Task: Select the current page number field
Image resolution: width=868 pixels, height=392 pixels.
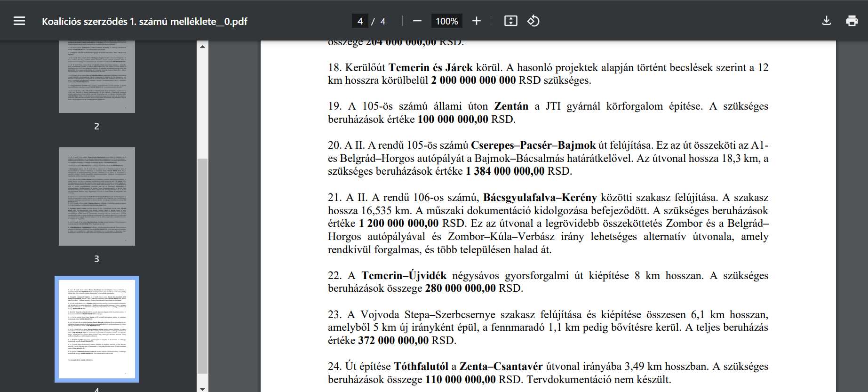Action: pos(360,21)
